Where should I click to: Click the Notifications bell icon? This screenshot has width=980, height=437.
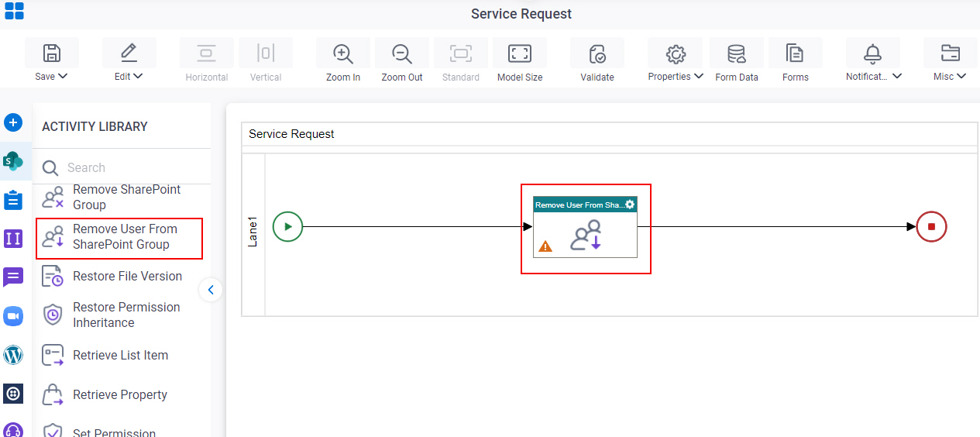click(873, 53)
